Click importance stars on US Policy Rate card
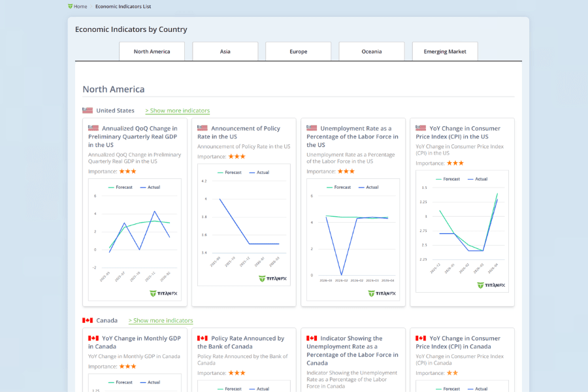This screenshot has height=392, width=588. (237, 156)
